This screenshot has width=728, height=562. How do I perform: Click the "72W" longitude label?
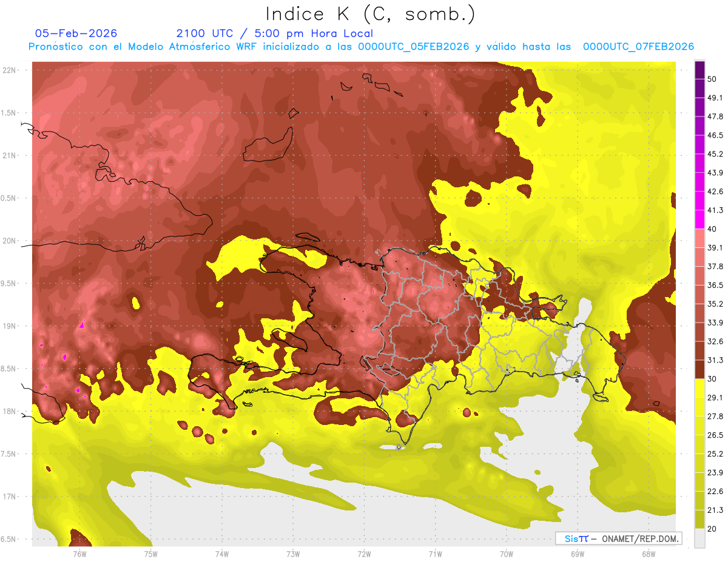coord(364,554)
